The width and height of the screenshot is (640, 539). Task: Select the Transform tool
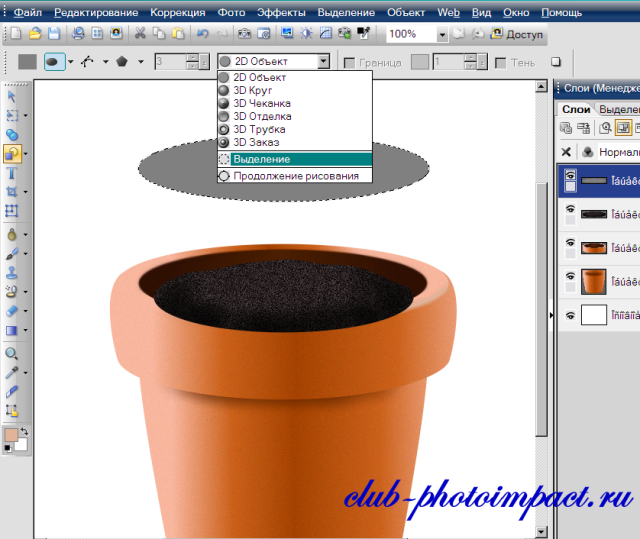(11, 211)
